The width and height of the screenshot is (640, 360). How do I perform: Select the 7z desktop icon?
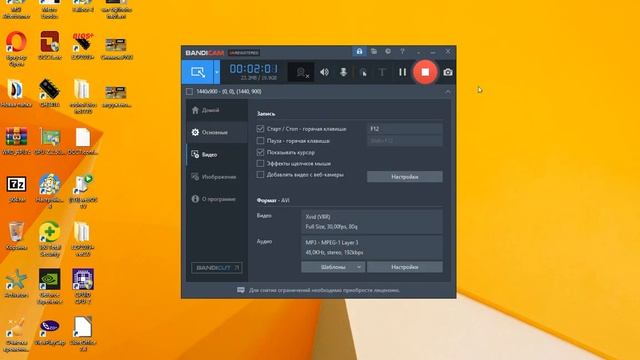click(x=16, y=189)
